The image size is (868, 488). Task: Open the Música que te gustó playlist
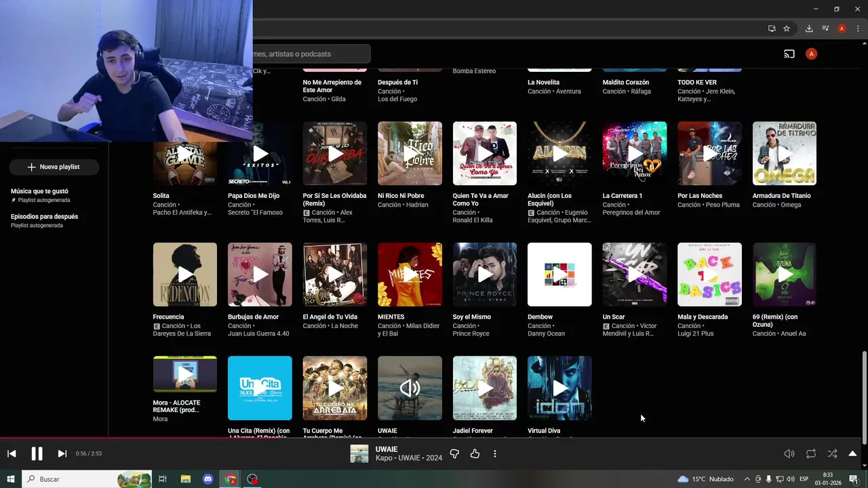(54, 195)
